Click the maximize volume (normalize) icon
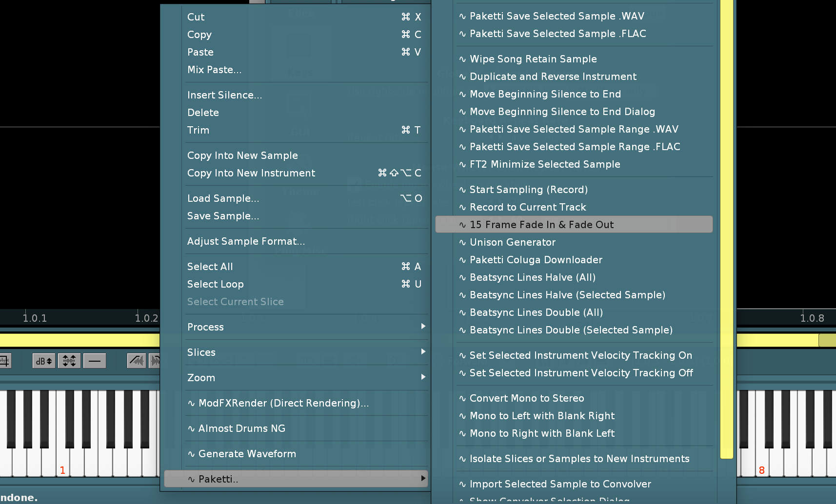The width and height of the screenshot is (836, 504). tap(69, 361)
